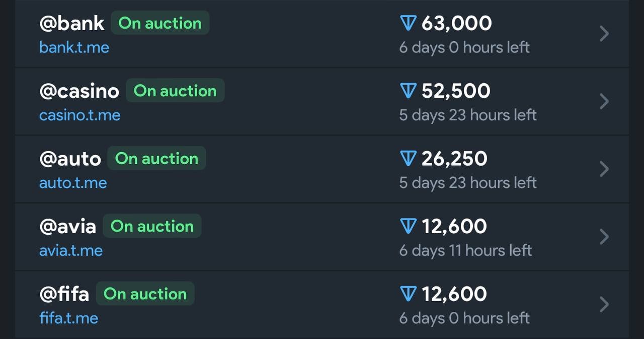Click the TON icon next to 63,000
Image resolution: width=644 pixels, height=339 pixels.
pos(408,23)
